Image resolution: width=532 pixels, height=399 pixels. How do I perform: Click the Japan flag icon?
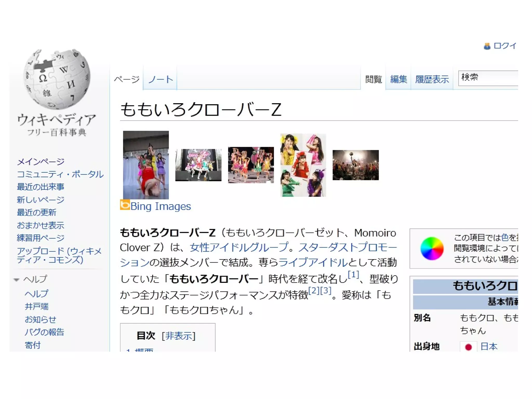pos(468,346)
